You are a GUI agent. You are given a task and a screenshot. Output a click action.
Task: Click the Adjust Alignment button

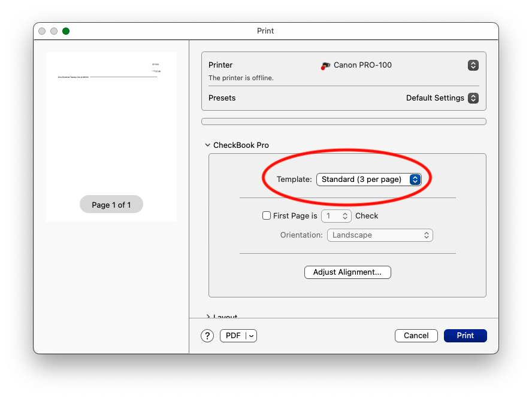[347, 272]
